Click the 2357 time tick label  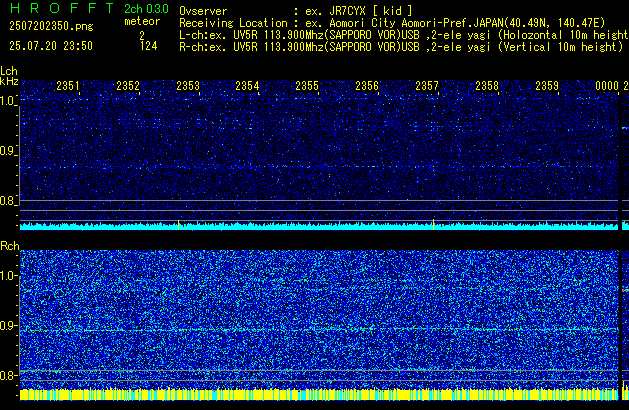[427, 86]
